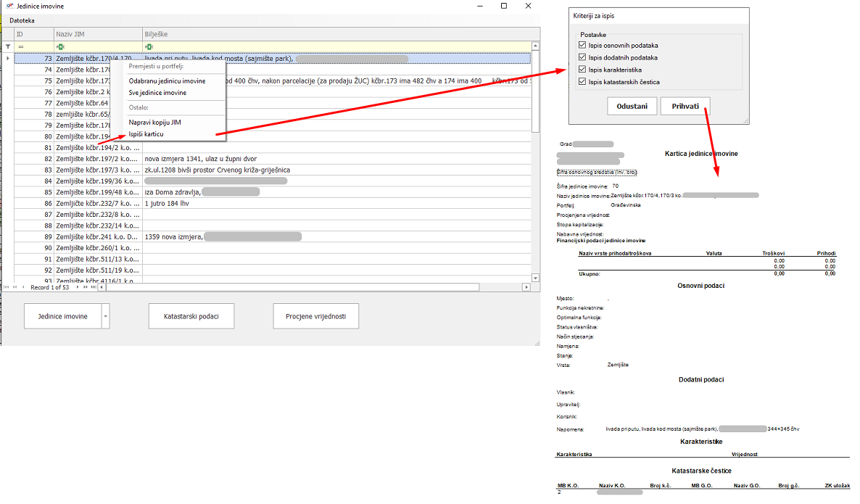This screenshot has height=504, width=860.
Task: Click the Katastarski podaci button
Action: tap(191, 317)
